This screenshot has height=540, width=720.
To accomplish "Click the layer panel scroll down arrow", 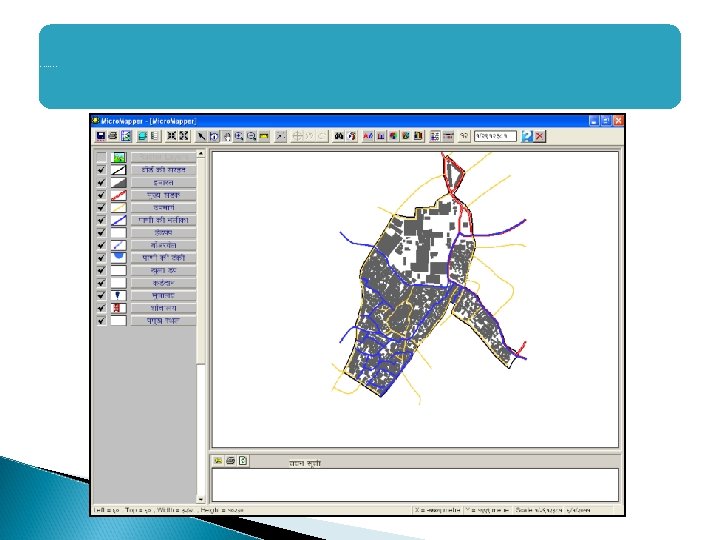I will [201, 499].
